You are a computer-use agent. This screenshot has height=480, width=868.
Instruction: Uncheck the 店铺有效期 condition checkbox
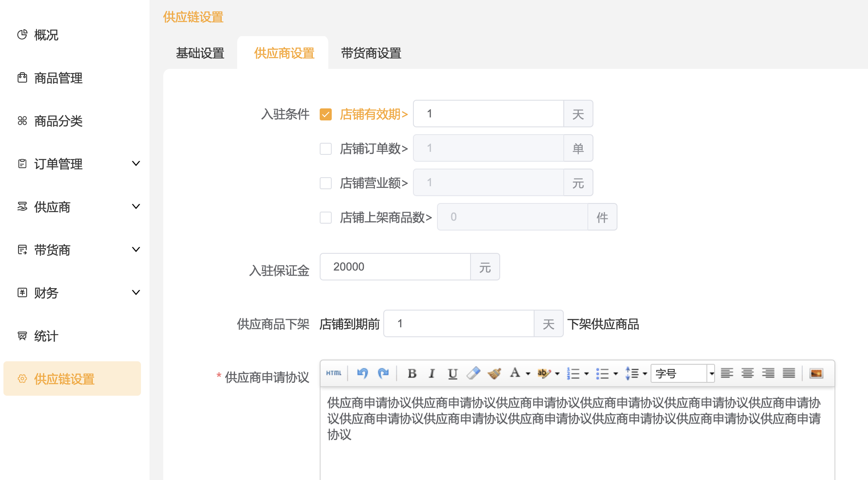point(326,114)
